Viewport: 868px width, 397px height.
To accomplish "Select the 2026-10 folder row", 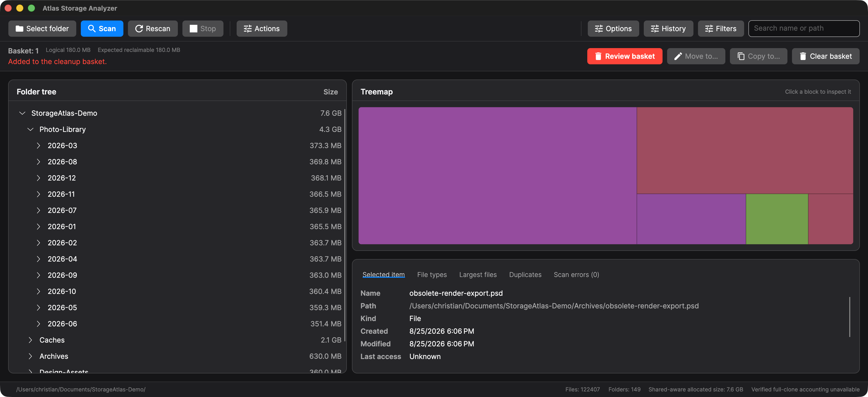I will (178, 291).
